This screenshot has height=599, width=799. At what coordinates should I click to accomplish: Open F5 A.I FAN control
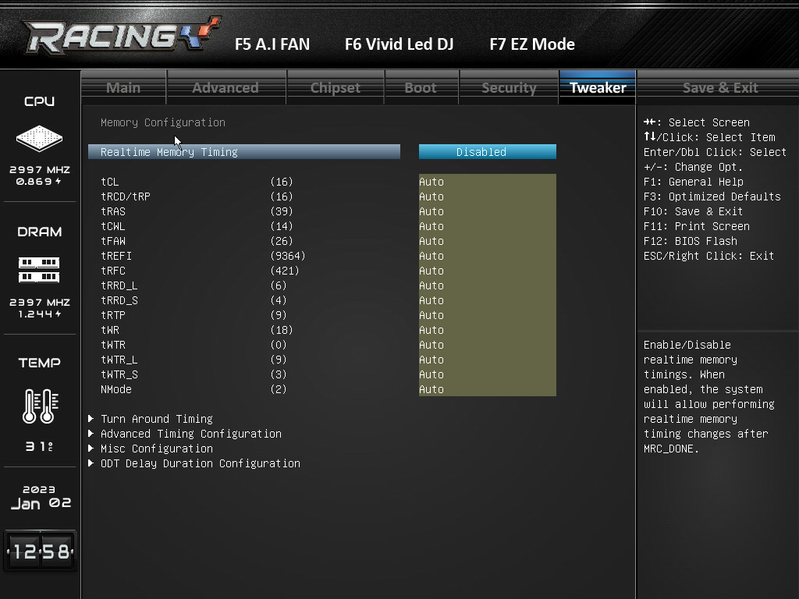click(x=272, y=44)
